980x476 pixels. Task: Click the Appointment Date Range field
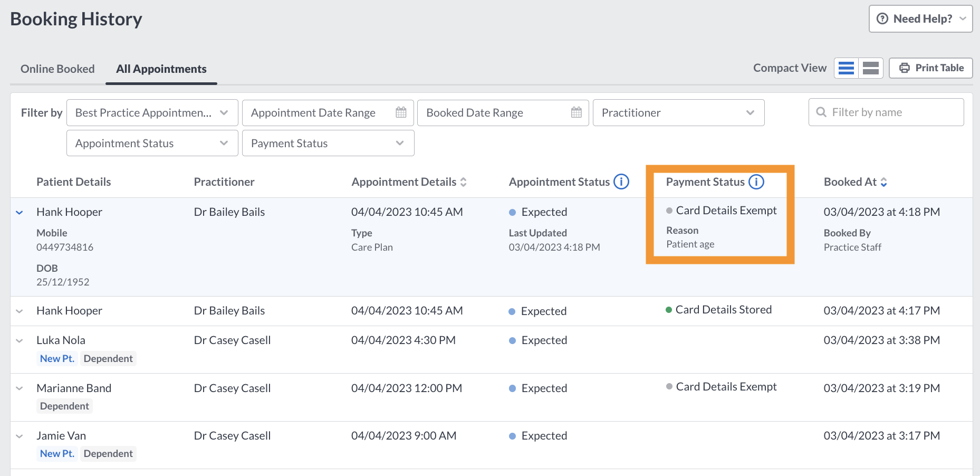click(x=328, y=113)
